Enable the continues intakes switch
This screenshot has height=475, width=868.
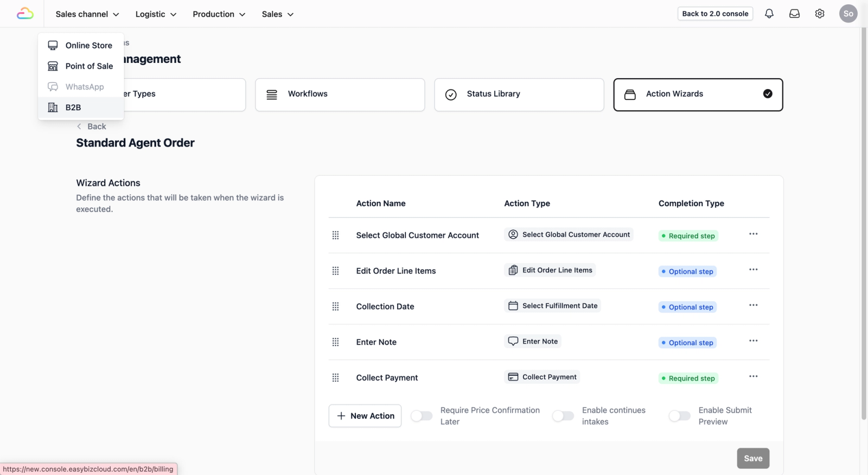point(563,416)
